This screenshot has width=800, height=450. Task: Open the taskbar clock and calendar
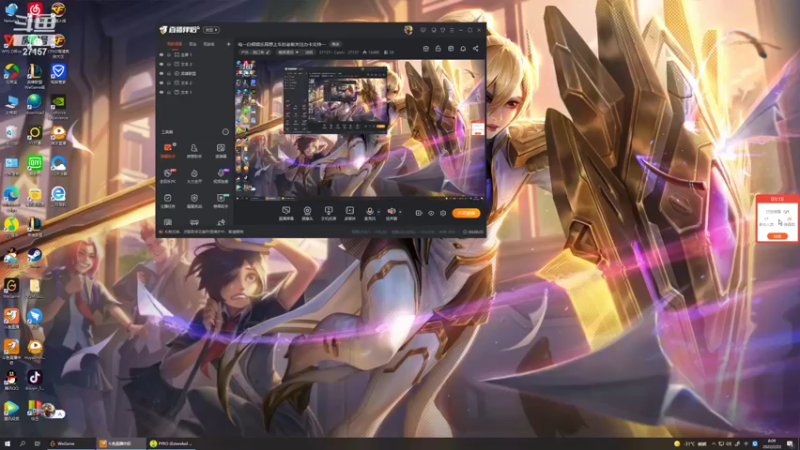(x=771, y=444)
